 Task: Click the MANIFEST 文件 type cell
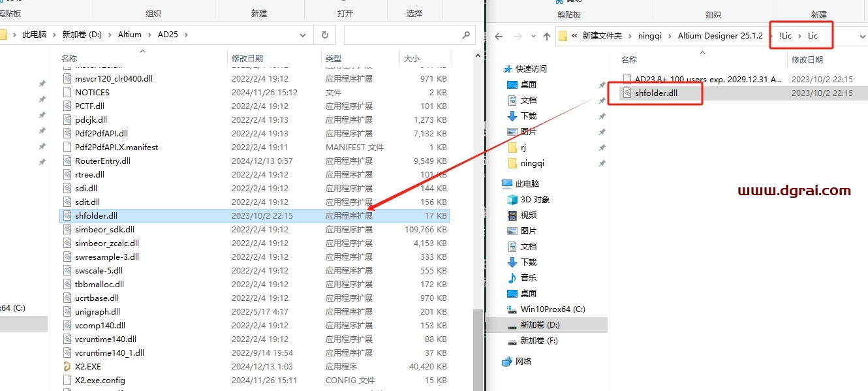tap(354, 147)
